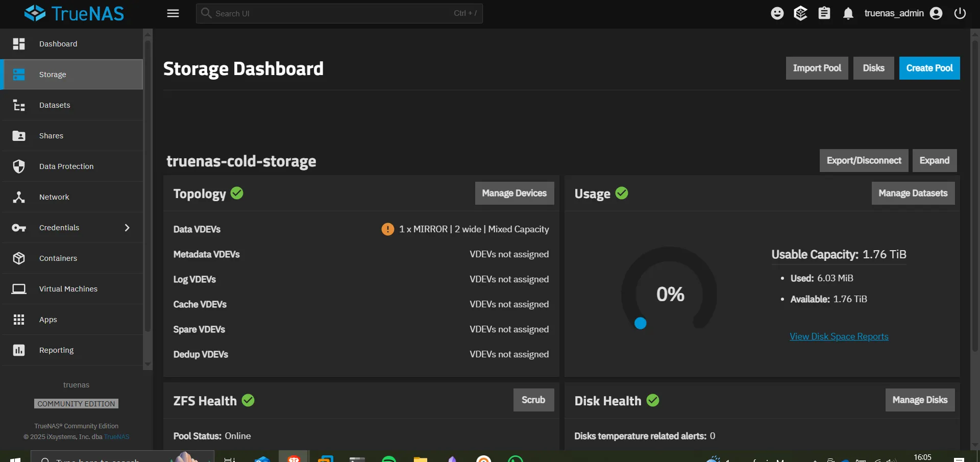Click the Credentials key icon

coord(19,228)
